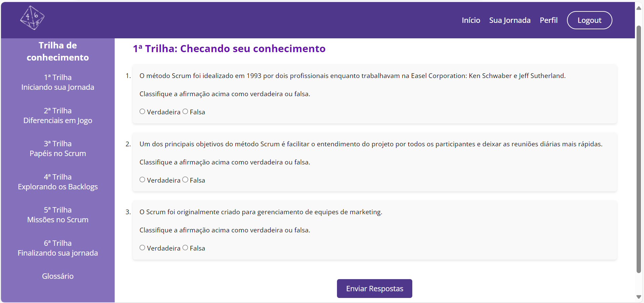Click the dice logo icon in header

tap(32, 18)
